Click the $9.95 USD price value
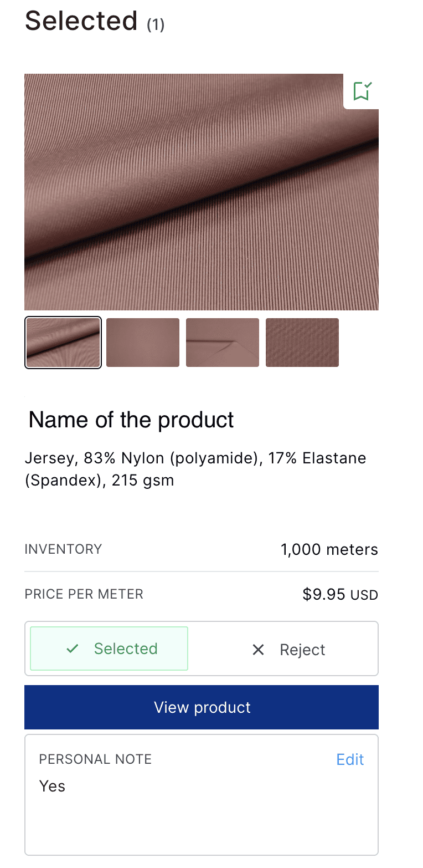The height and width of the screenshot is (868, 423). (x=341, y=595)
